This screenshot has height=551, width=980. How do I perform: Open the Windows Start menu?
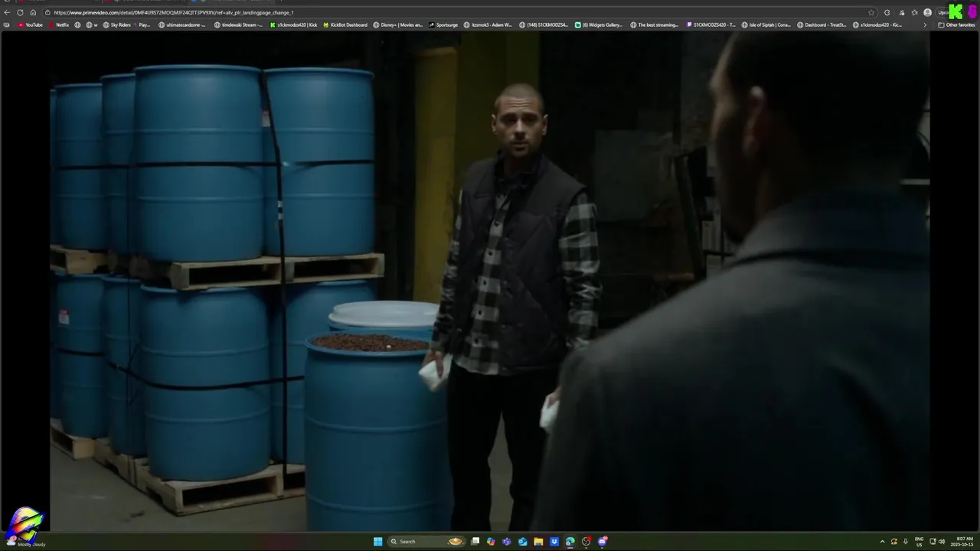coord(377,542)
